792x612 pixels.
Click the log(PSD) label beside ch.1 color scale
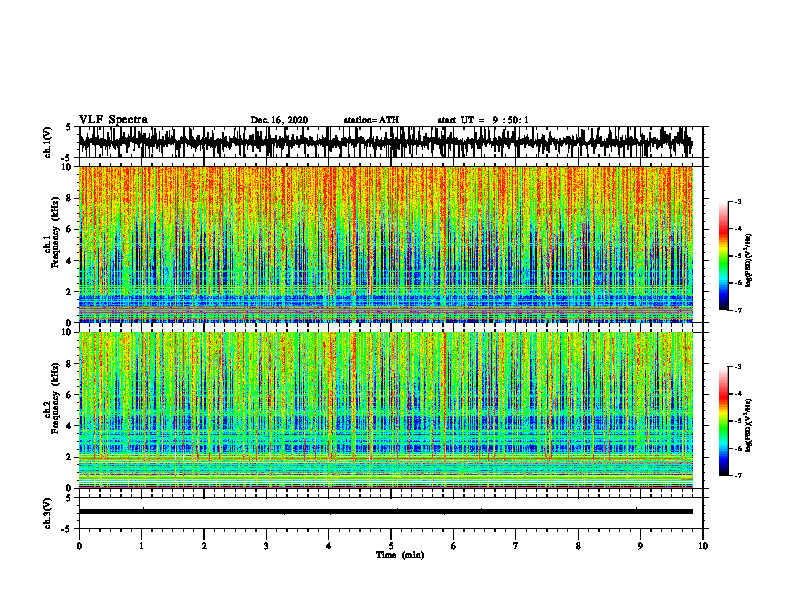[x=749, y=260]
